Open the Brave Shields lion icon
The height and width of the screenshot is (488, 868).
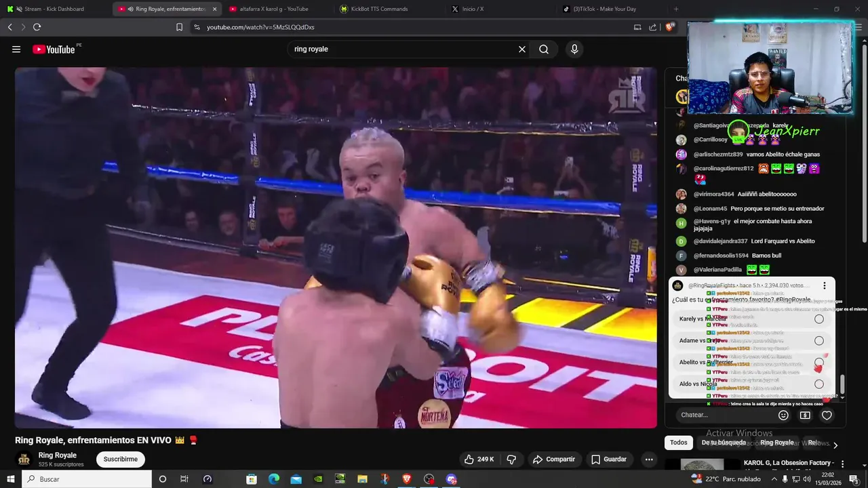point(670,27)
